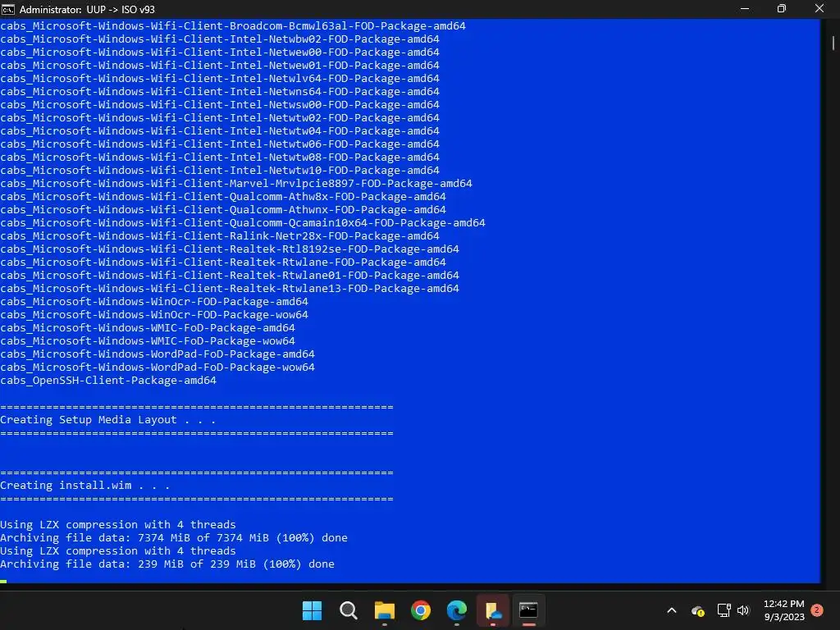Open the Windows Start menu

(x=313, y=610)
